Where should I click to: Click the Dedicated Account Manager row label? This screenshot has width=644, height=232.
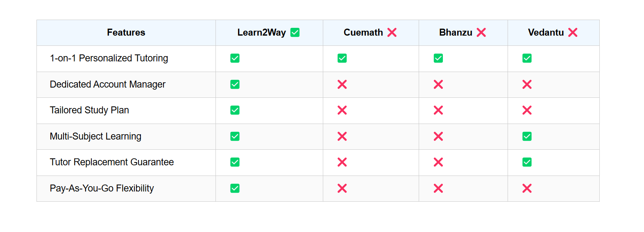[x=108, y=84]
